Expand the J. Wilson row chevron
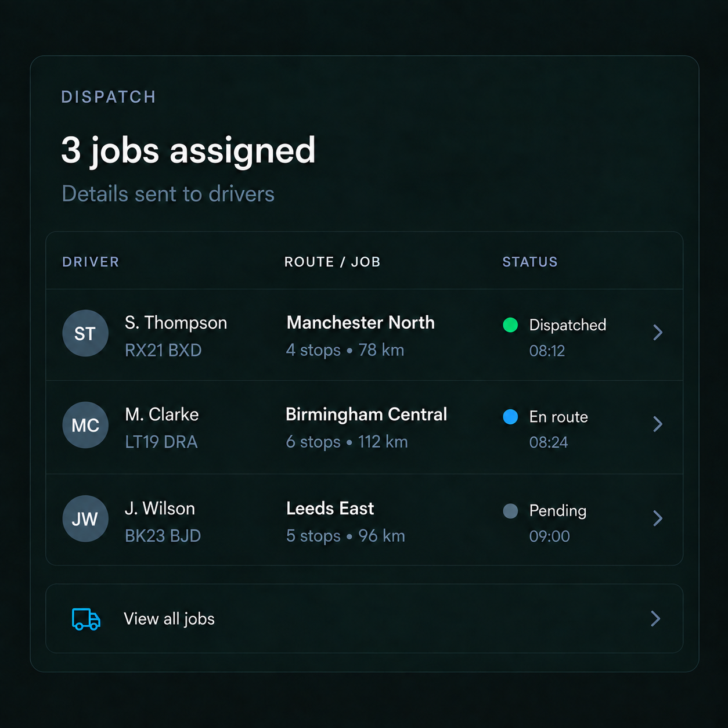The height and width of the screenshot is (728, 728). pyautogui.click(x=658, y=518)
